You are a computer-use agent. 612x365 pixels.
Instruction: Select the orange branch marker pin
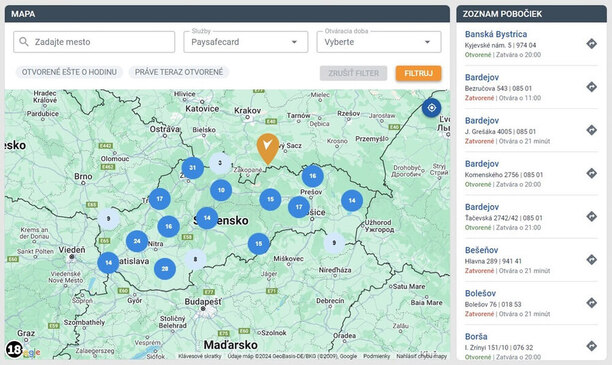pyautogui.click(x=268, y=149)
